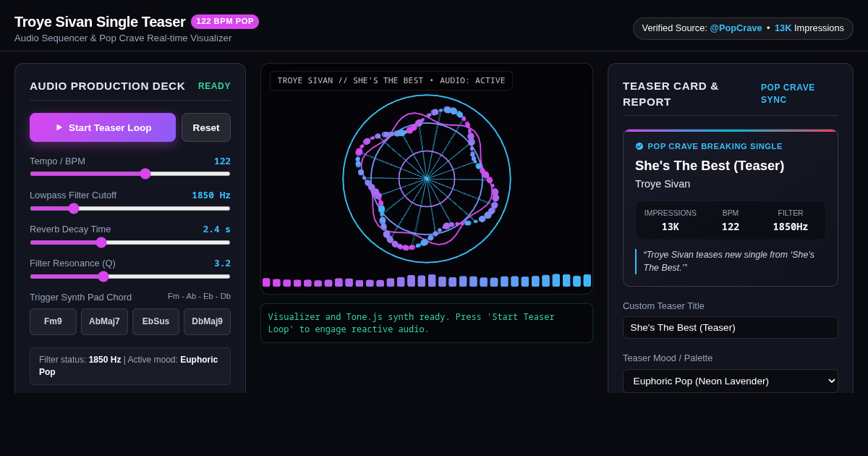
Task: Trigger the EbSus synth pad chord
Action: pos(156,321)
